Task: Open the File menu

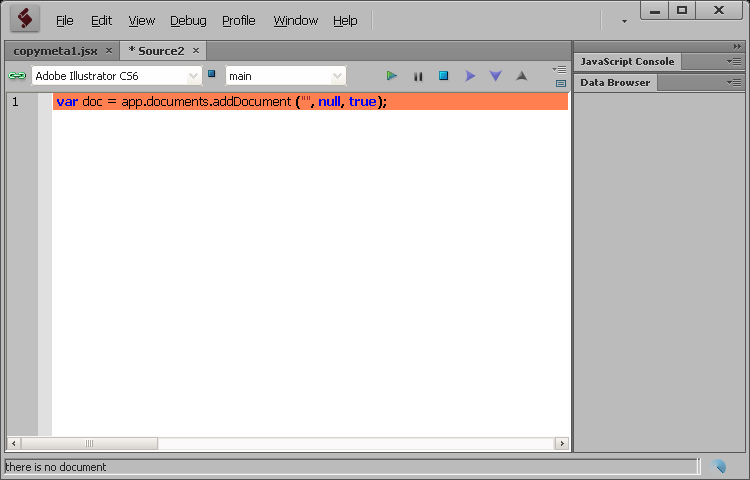Action: pos(65,21)
